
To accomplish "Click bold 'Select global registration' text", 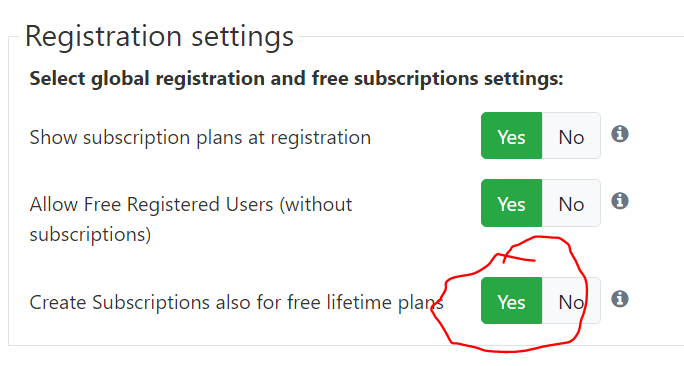I will pyautogui.click(x=147, y=79).
